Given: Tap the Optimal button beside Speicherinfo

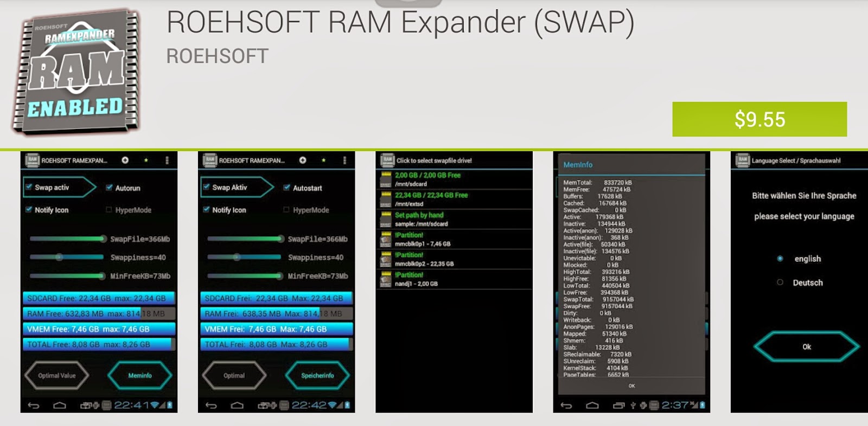Looking at the screenshot, I should coord(234,376).
